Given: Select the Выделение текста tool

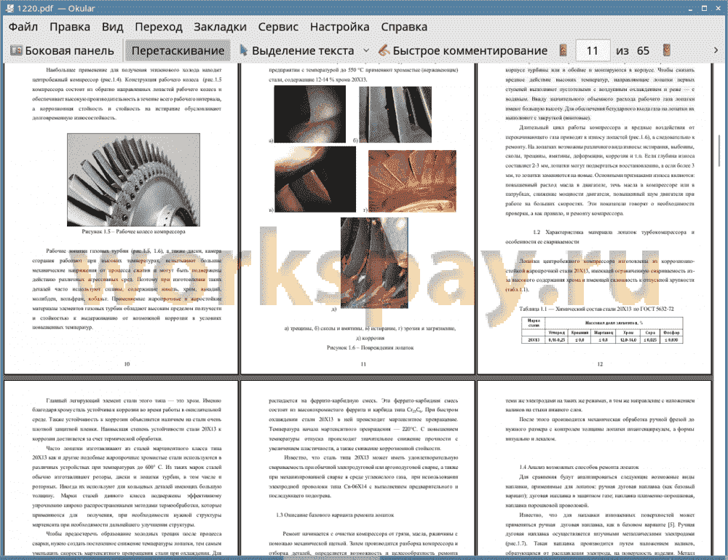Looking at the screenshot, I should 297,50.
